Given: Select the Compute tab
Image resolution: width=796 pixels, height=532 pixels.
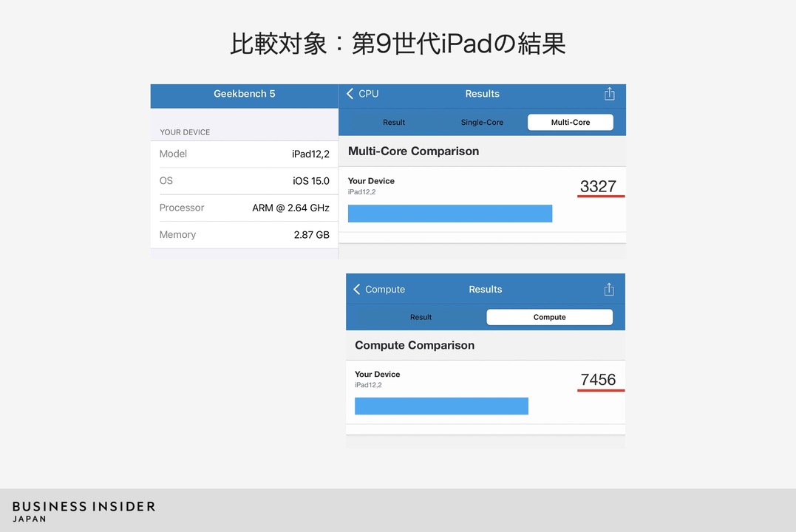Looking at the screenshot, I should 549,317.
